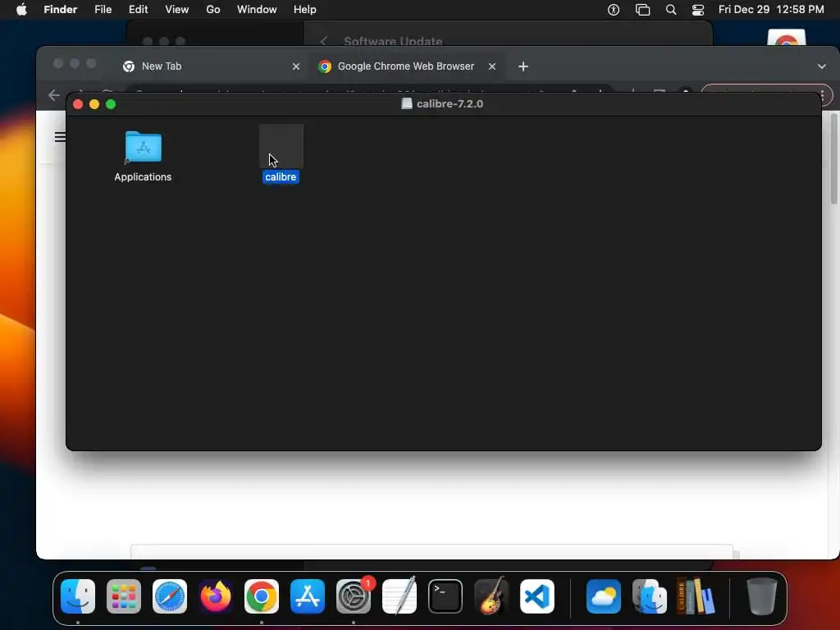Image resolution: width=840 pixels, height=630 pixels.
Task: Click the Chrome page vertical scrollbar
Action: point(833,158)
